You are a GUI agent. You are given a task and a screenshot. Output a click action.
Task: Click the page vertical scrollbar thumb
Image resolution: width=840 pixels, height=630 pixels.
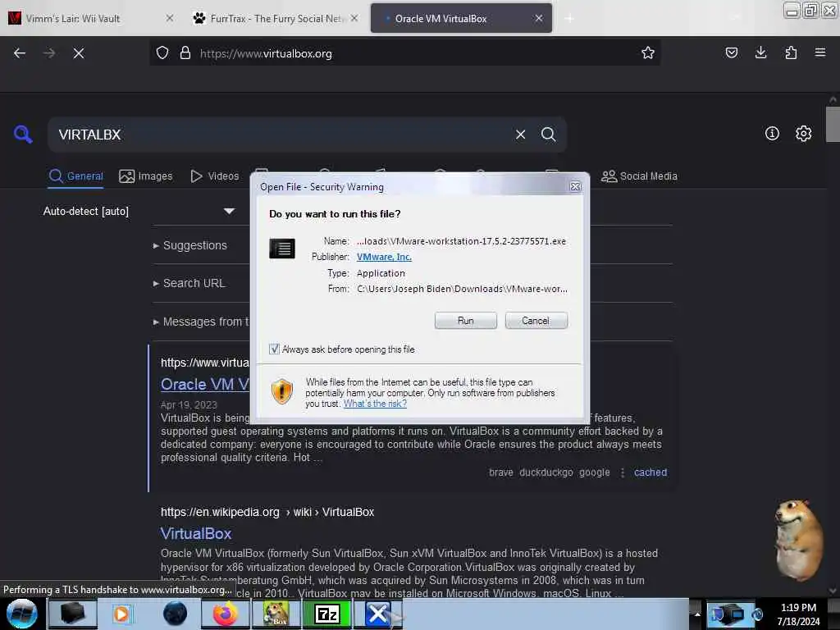coord(833,125)
